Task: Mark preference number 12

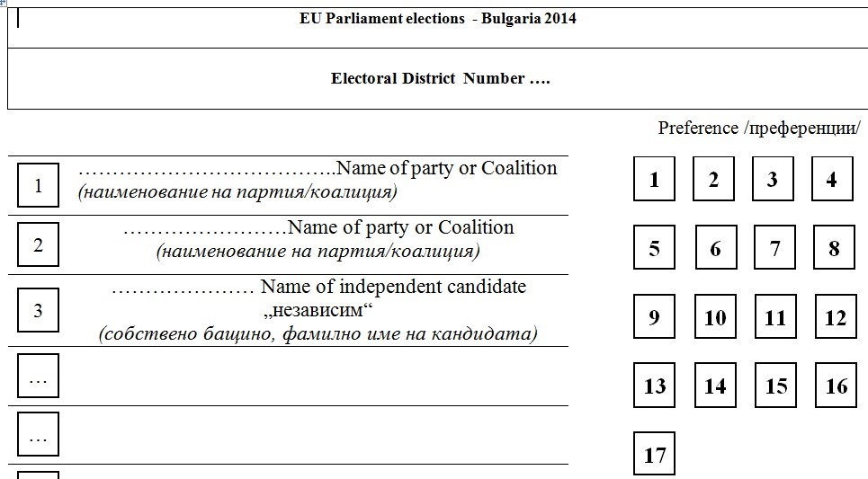Action: pos(836,316)
